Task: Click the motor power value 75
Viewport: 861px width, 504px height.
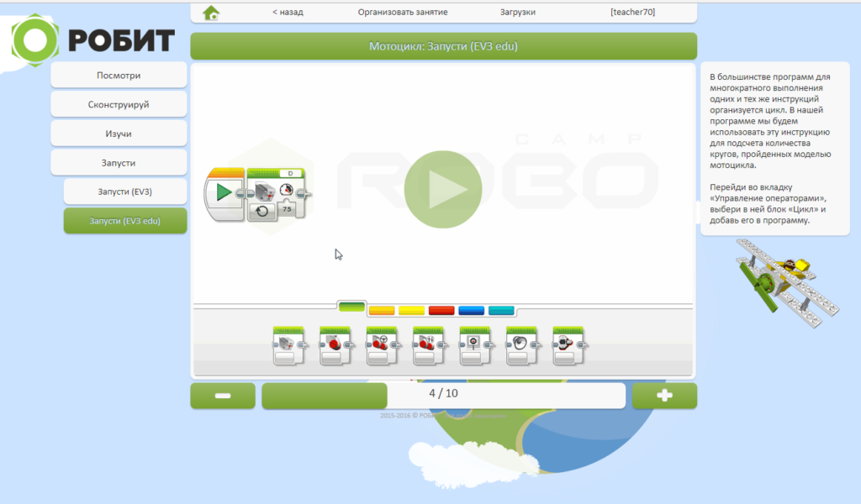Action: (287, 209)
